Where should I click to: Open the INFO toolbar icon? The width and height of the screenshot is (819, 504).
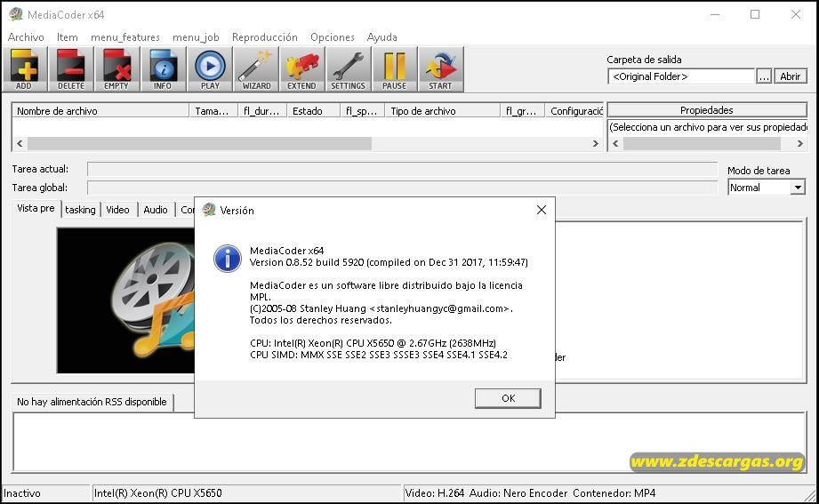[163, 69]
